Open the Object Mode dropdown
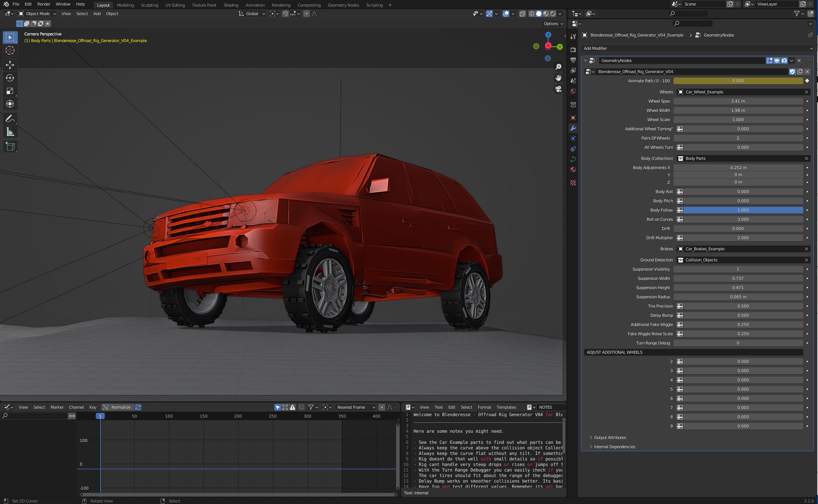Screen dimensions: 818x504 click(36, 14)
